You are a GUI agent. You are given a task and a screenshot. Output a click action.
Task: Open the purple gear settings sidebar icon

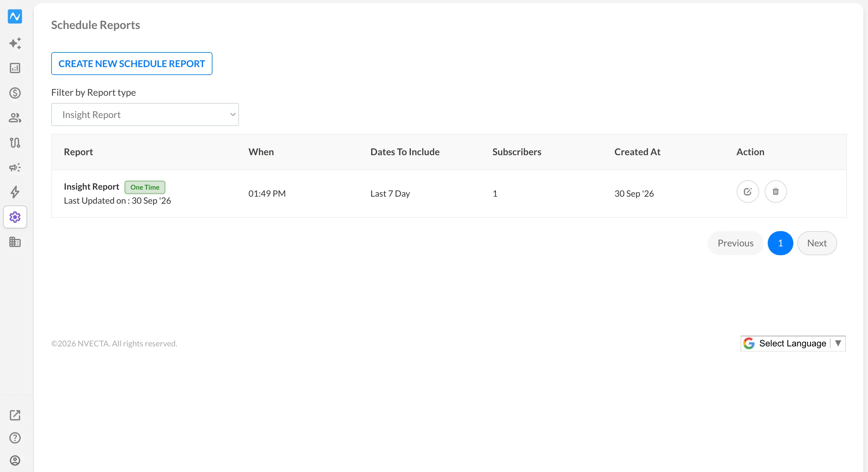[15, 217]
